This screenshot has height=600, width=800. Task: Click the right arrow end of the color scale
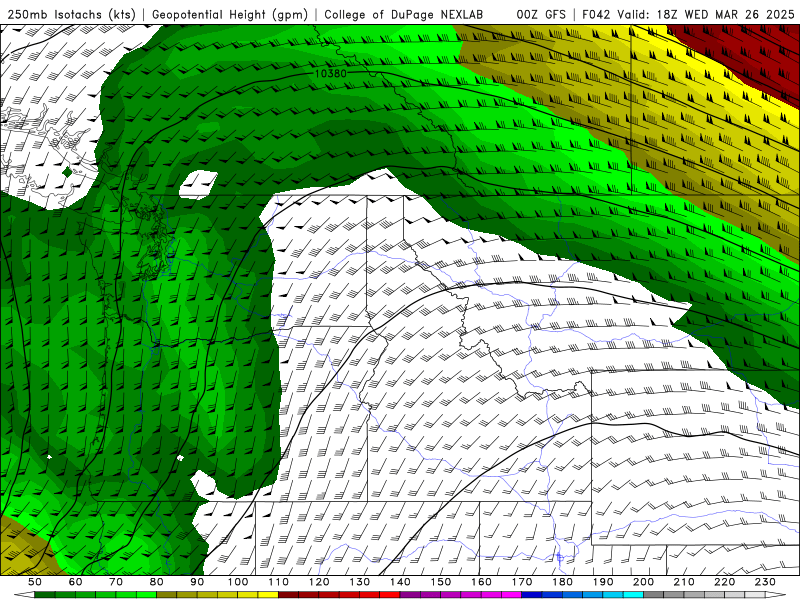point(776,595)
